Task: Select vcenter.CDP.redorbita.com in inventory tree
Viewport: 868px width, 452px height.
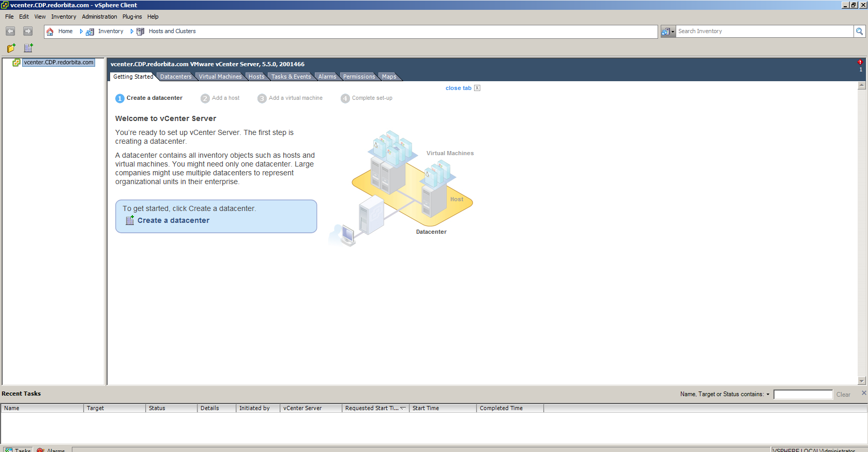Action: (x=58, y=63)
